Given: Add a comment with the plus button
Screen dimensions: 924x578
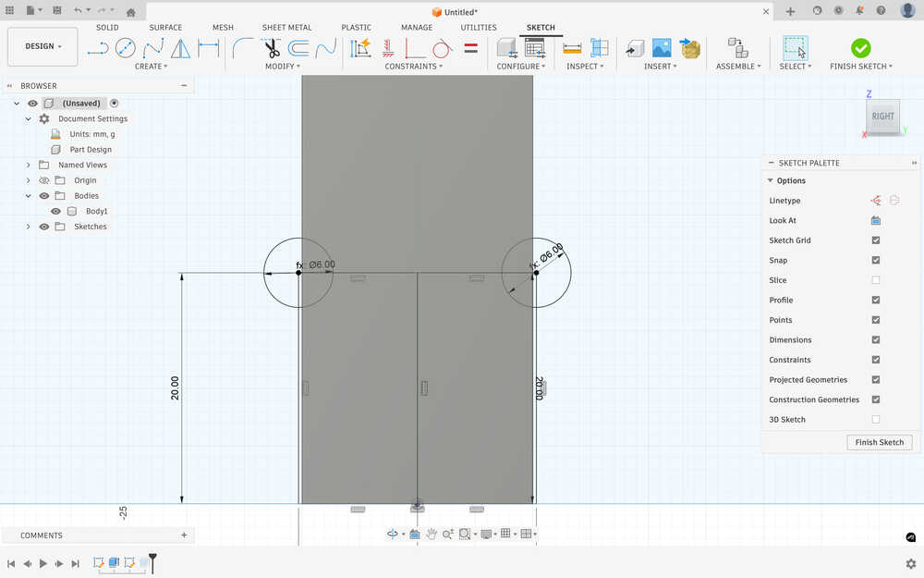Looking at the screenshot, I should pos(184,535).
